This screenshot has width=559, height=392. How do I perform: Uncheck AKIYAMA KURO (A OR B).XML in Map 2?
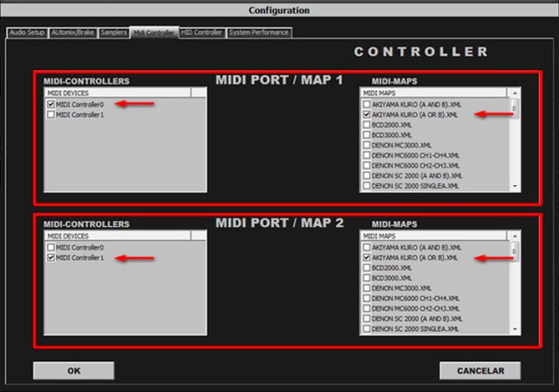click(367, 258)
